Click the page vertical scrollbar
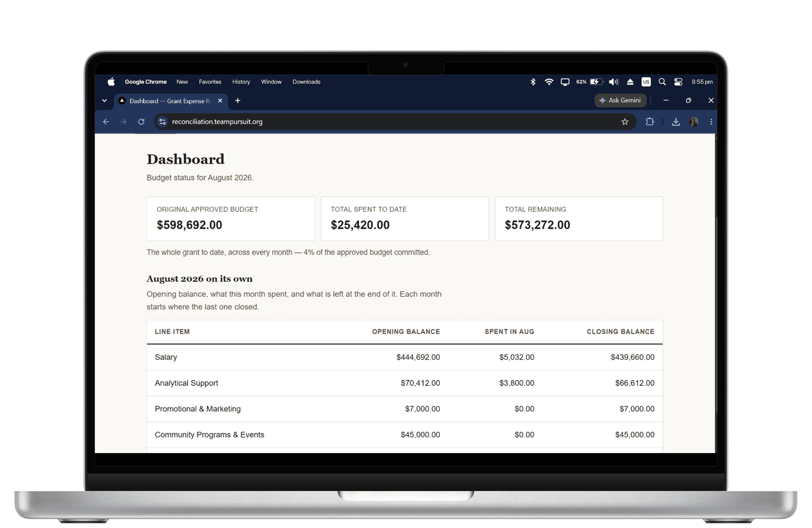The width and height of the screenshot is (812, 528). point(716,294)
